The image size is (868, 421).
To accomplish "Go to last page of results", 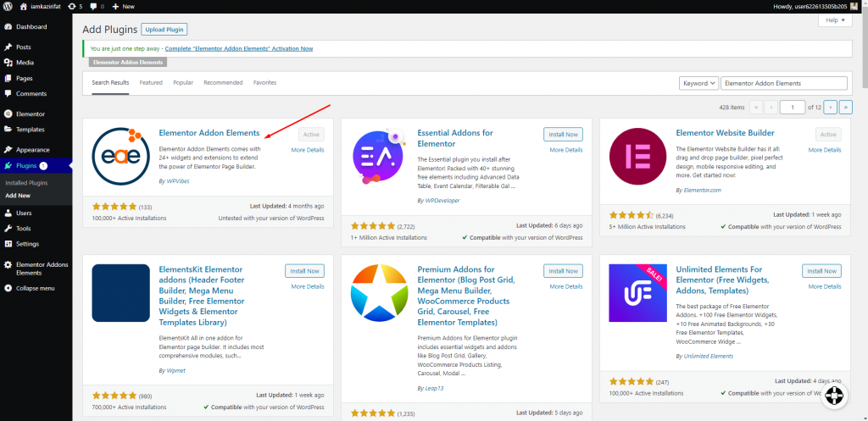I will (x=846, y=107).
